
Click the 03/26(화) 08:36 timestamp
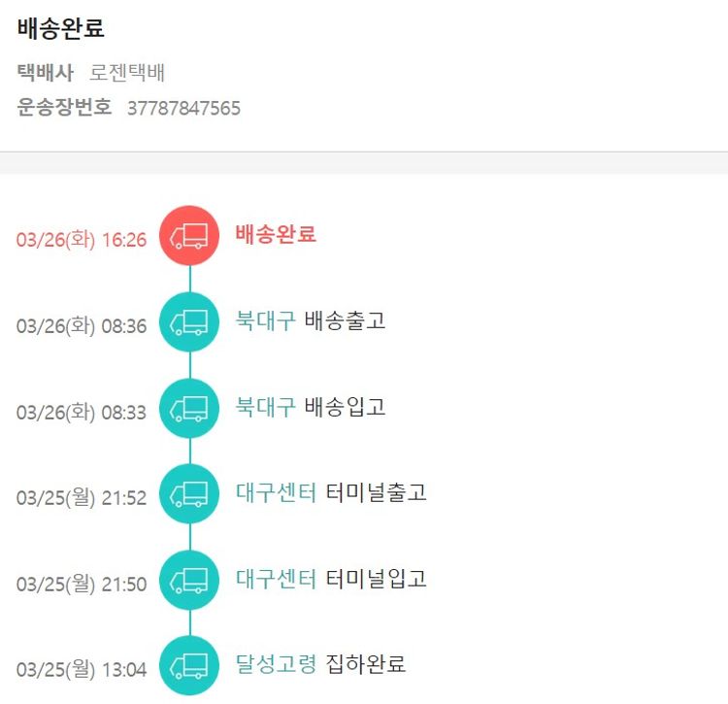82,326
